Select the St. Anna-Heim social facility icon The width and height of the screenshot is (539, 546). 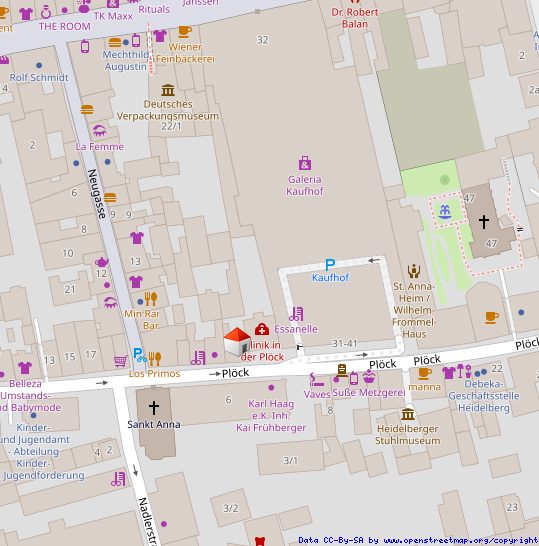(414, 271)
